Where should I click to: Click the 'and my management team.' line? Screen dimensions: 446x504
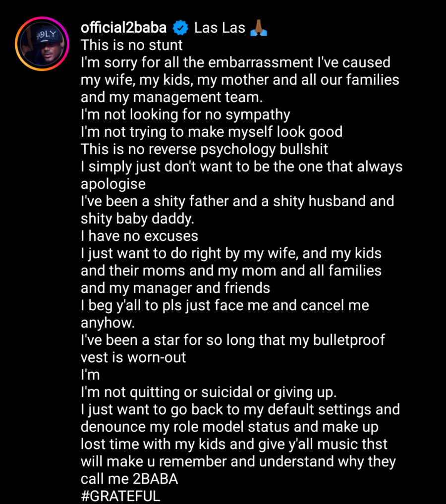[x=172, y=98]
